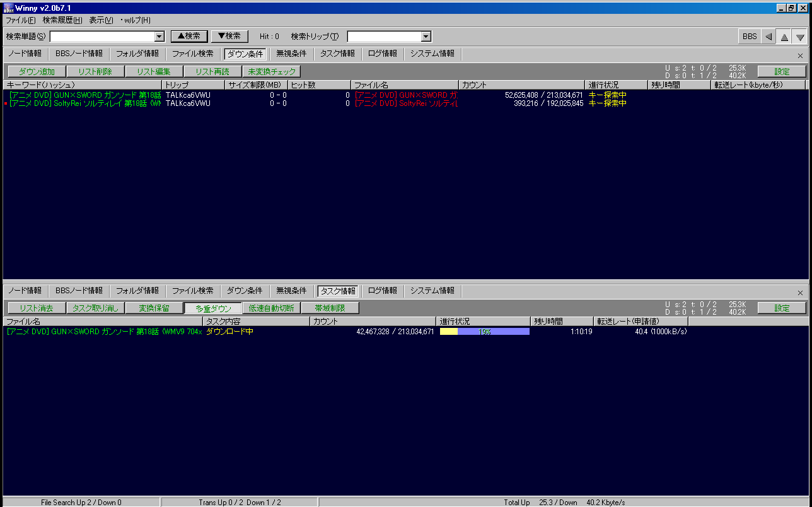Expand the 検索トリップ dropdown list

pyautogui.click(x=426, y=37)
